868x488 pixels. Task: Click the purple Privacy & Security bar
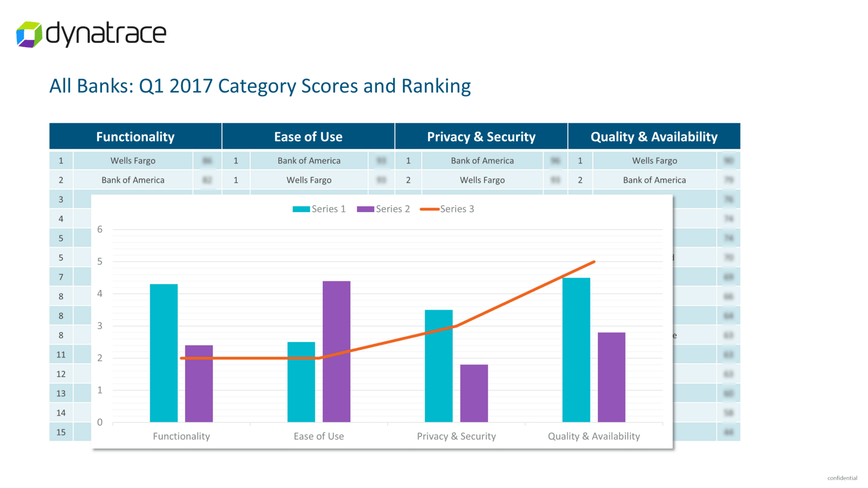(474, 393)
